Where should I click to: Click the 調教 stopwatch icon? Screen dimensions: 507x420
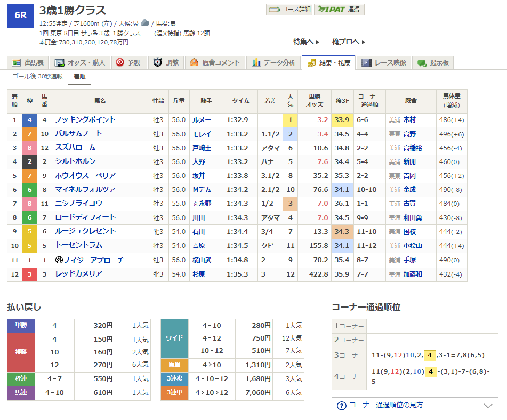coord(157,62)
